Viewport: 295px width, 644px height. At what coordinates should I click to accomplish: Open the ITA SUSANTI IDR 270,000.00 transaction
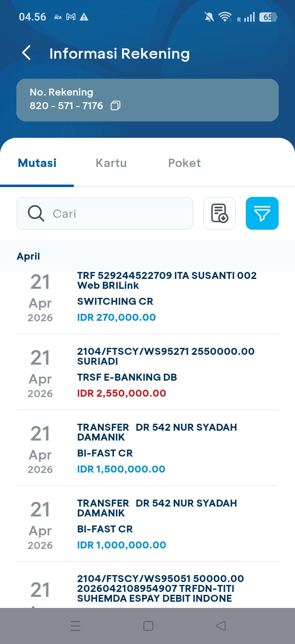pos(147,301)
